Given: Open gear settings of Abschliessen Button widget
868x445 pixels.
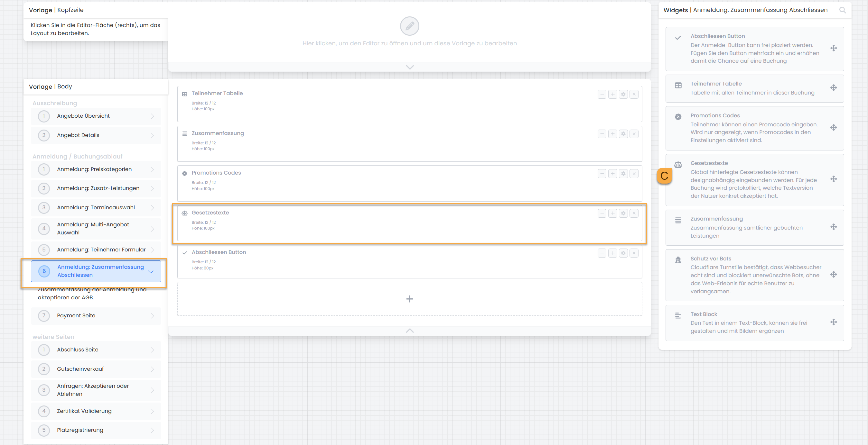Looking at the screenshot, I should point(623,253).
